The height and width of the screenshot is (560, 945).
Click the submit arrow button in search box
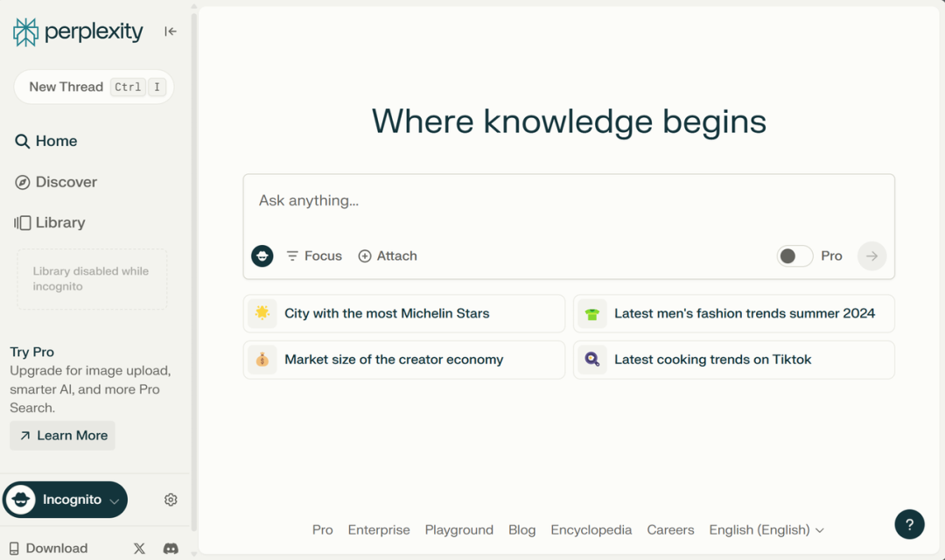tap(871, 255)
